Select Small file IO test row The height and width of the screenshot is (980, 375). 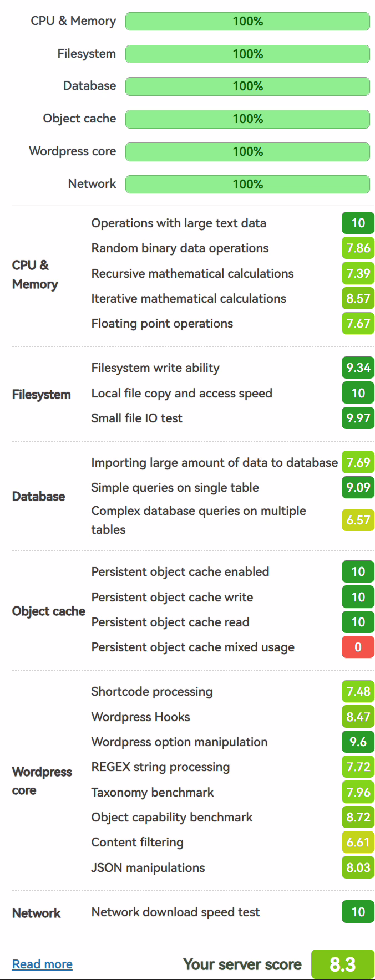tap(233, 418)
